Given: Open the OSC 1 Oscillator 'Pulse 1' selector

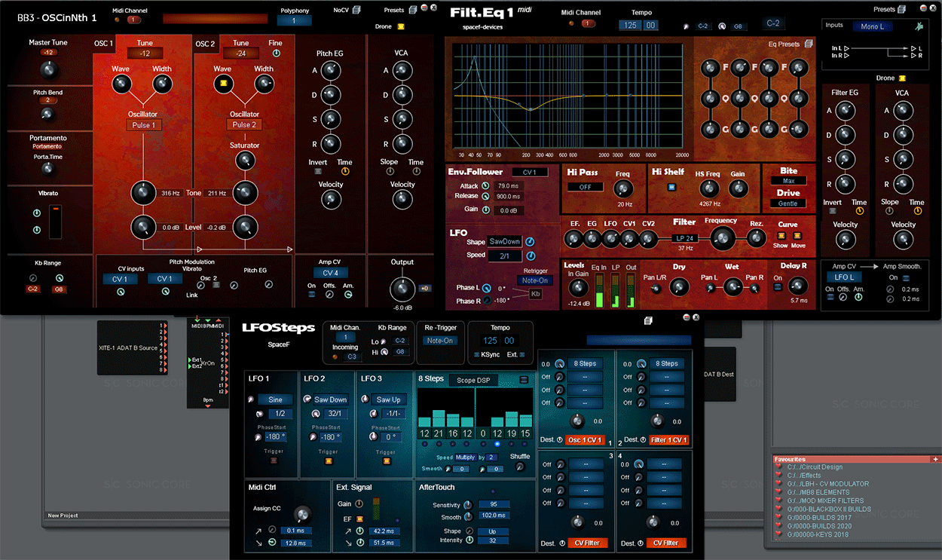Looking at the screenshot, I should [x=143, y=125].
